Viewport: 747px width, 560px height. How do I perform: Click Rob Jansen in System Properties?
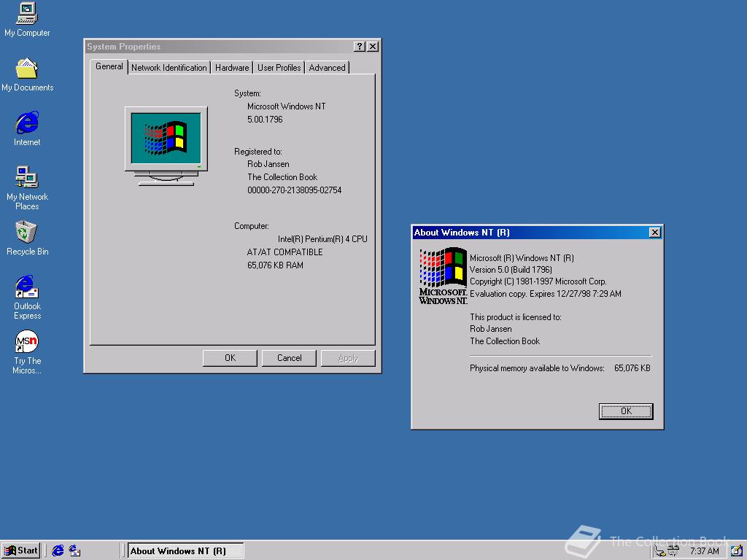(268, 164)
